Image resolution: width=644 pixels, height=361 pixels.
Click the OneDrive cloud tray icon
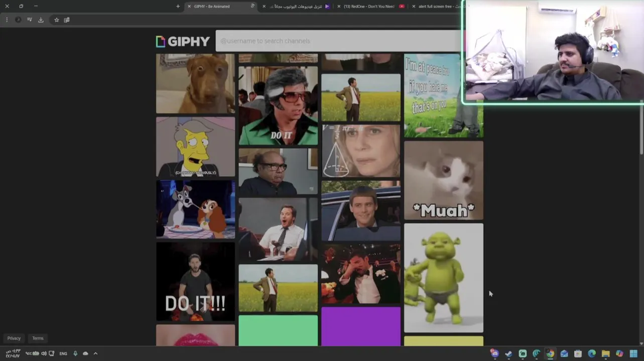pyautogui.click(x=85, y=353)
